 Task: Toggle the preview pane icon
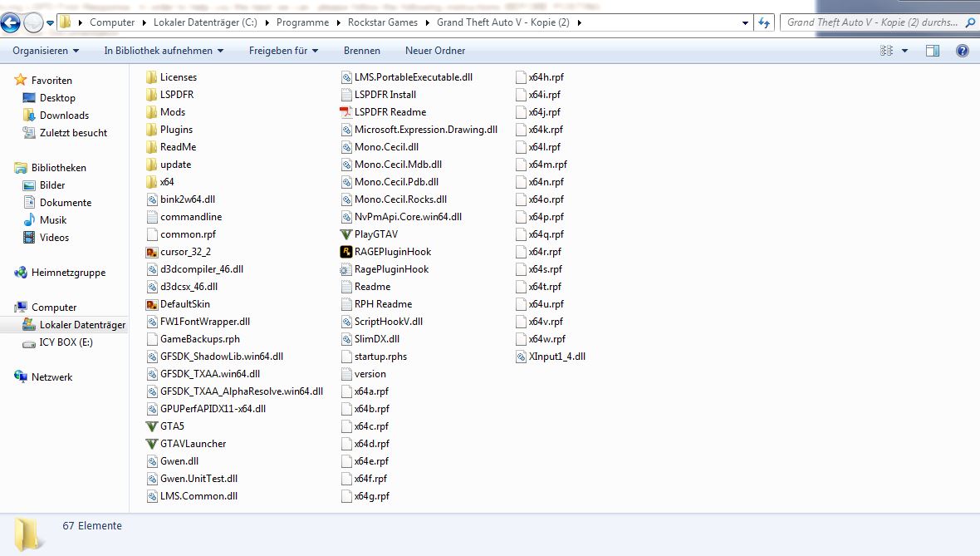coord(932,51)
